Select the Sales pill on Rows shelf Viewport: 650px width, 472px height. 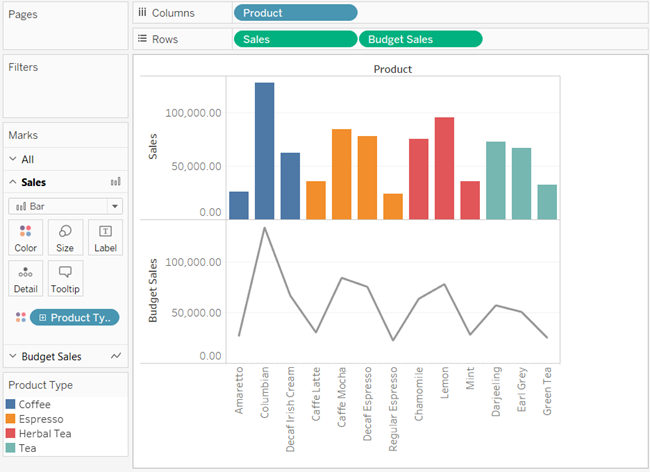point(295,39)
